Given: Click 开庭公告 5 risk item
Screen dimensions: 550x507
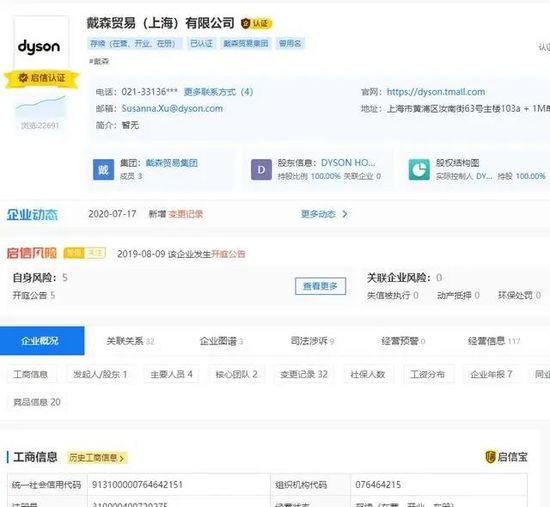Looking at the screenshot, I should pos(34,295).
